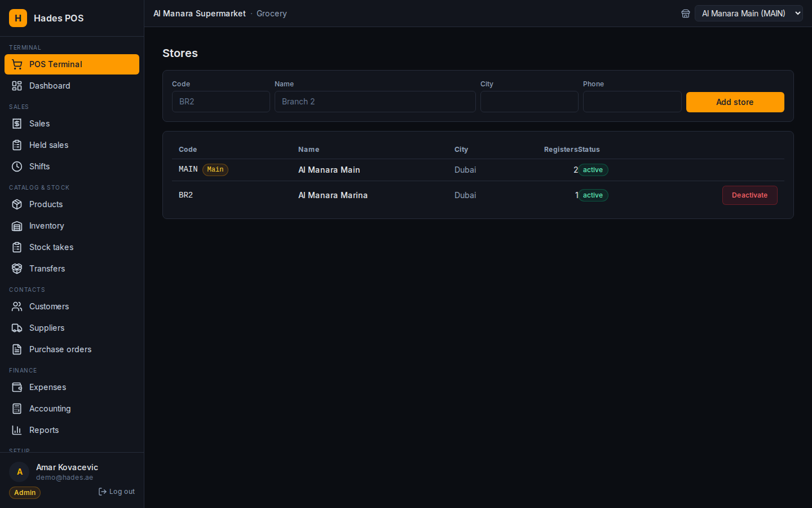Open Held sales in the sidebar

(72, 145)
